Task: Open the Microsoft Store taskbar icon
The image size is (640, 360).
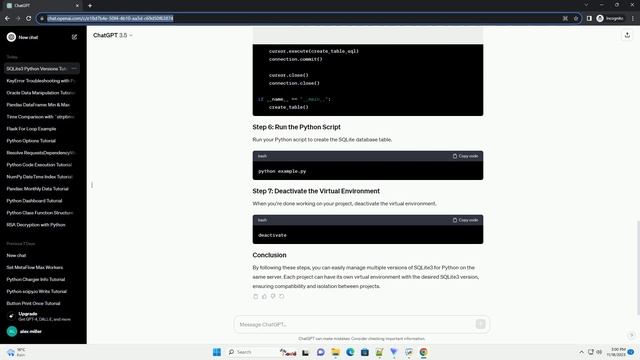Action: point(365,352)
